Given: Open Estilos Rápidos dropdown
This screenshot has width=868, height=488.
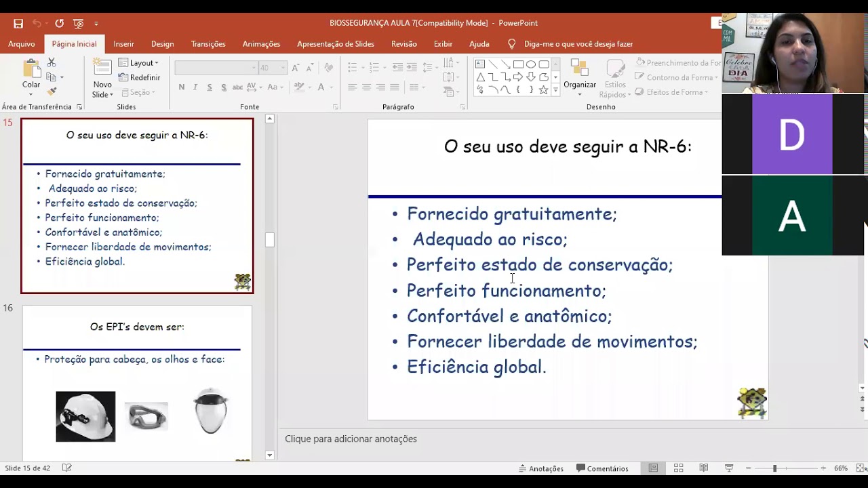Looking at the screenshot, I should [x=615, y=78].
